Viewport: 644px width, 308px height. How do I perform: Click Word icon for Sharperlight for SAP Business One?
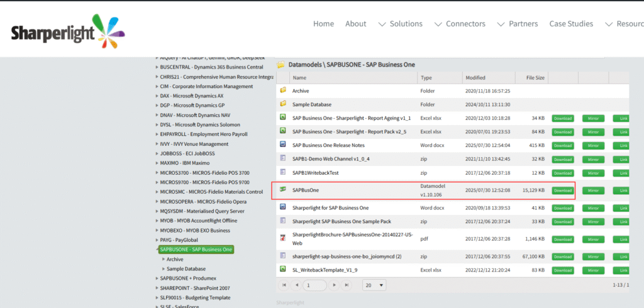(283, 207)
